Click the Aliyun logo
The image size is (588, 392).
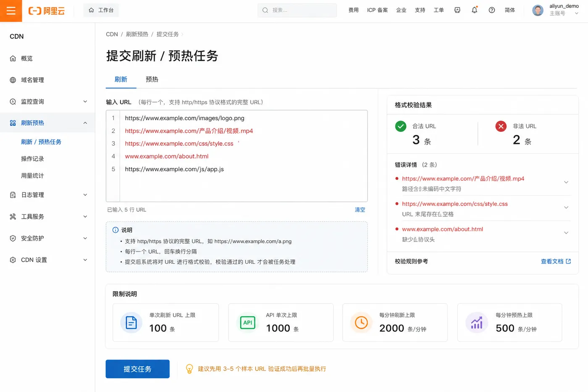click(x=47, y=11)
